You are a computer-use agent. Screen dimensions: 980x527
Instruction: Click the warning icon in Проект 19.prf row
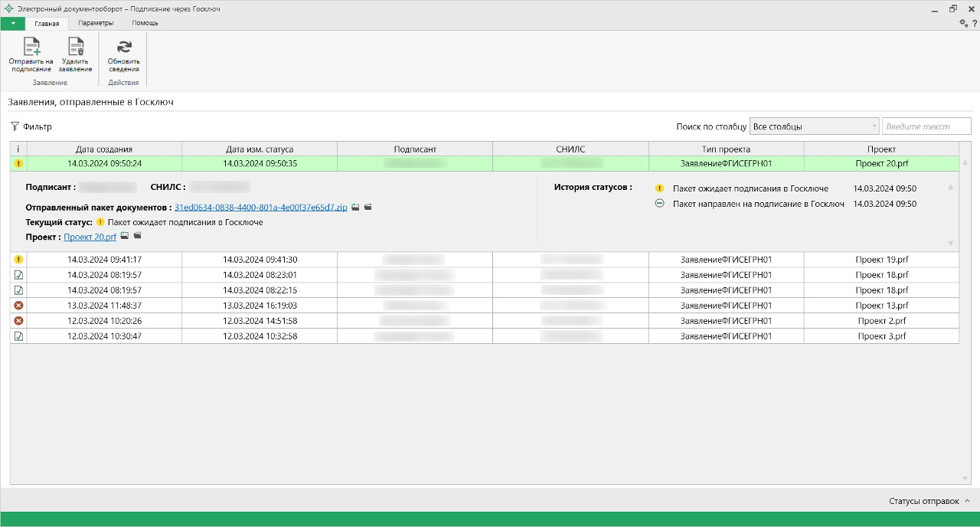click(18, 260)
